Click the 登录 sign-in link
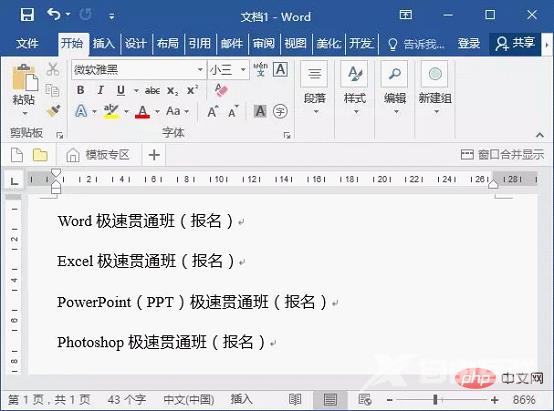 point(469,43)
